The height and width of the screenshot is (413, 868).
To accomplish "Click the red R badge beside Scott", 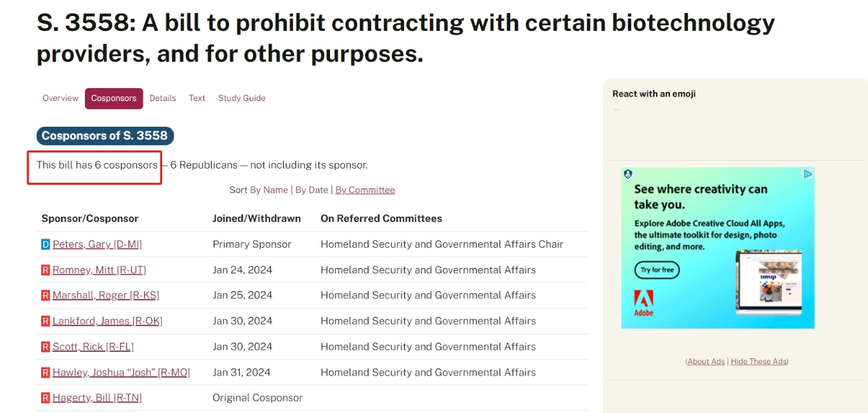I will click(45, 347).
